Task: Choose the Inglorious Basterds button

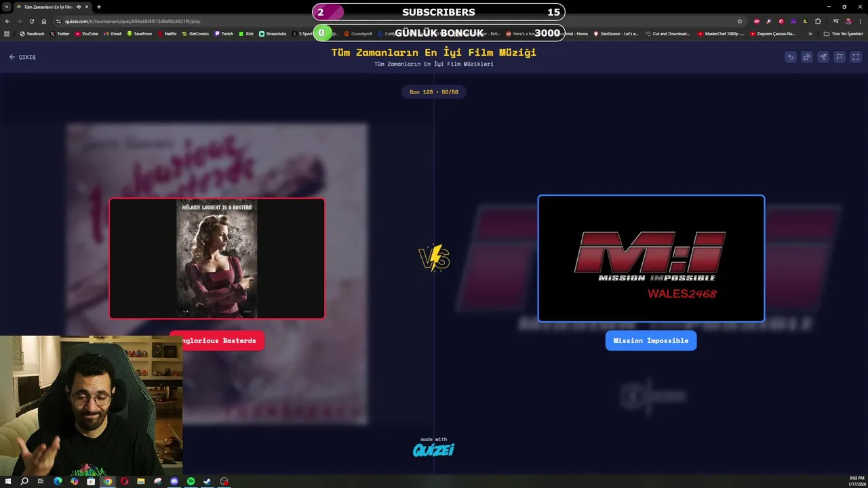Action: coord(217,340)
